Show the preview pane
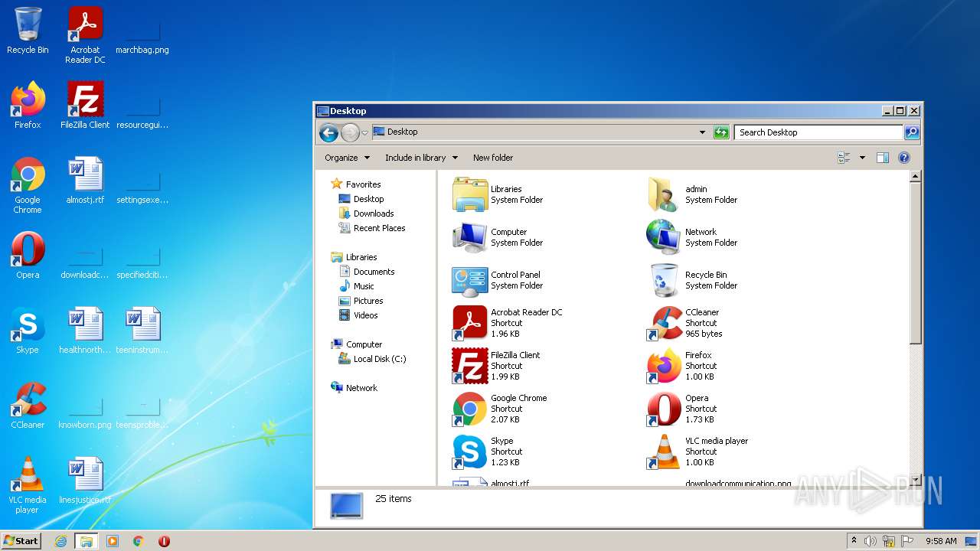 (882, 158)
